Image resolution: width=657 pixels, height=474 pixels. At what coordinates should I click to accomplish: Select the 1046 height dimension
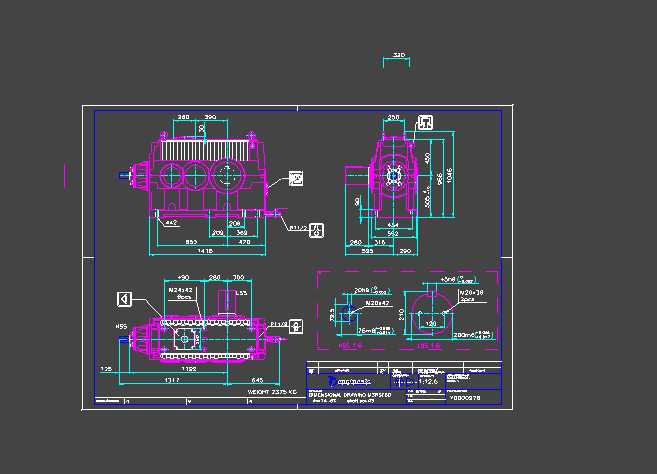450,175
